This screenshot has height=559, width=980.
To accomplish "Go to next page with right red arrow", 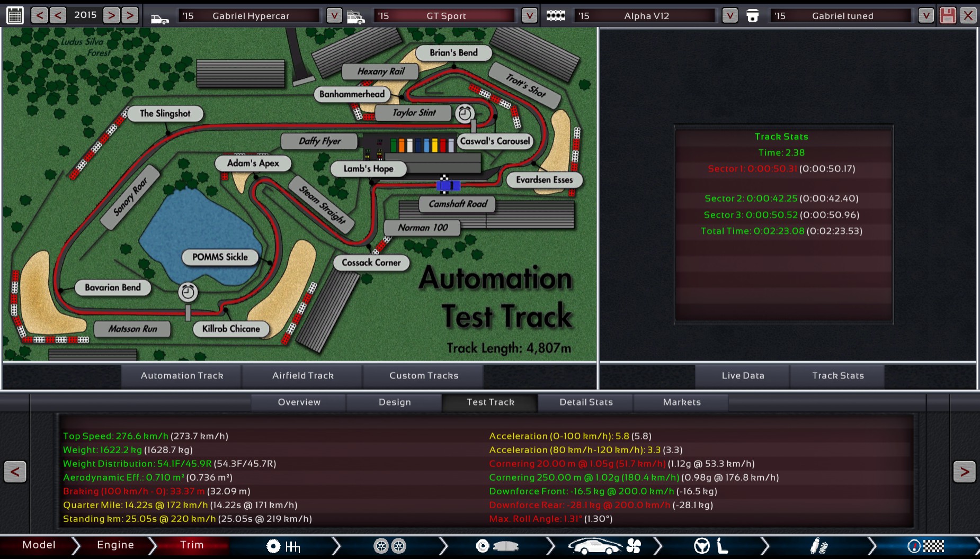I will pyautogui.click(x=964, y=472).
